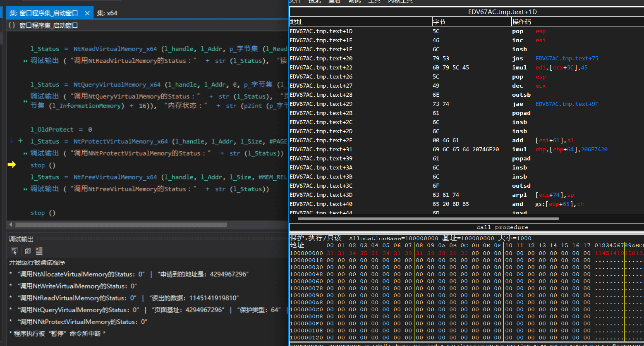Click the code editor horizontal scrollbar
The height and width of the screenshot is (346, 644).
coord(121,225)
